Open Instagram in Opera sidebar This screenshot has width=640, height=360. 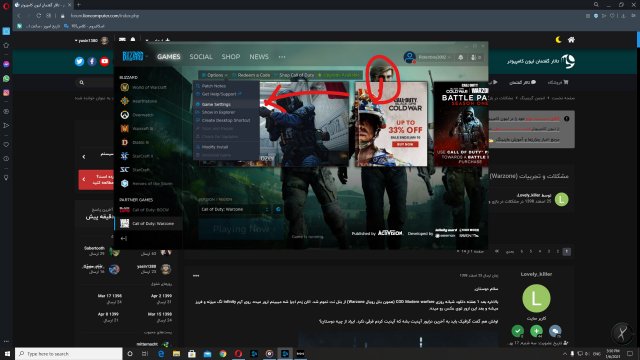click(x=6, y=93)
